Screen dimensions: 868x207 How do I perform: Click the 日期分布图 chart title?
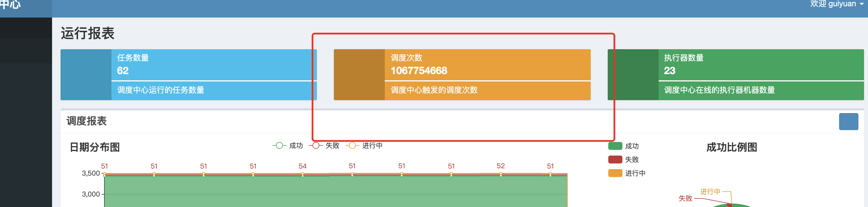(x=95, y=147)
